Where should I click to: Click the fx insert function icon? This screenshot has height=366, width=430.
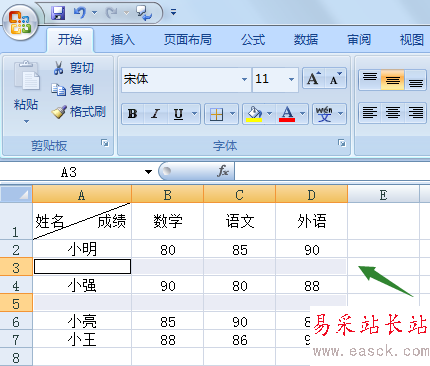(223, 171)
